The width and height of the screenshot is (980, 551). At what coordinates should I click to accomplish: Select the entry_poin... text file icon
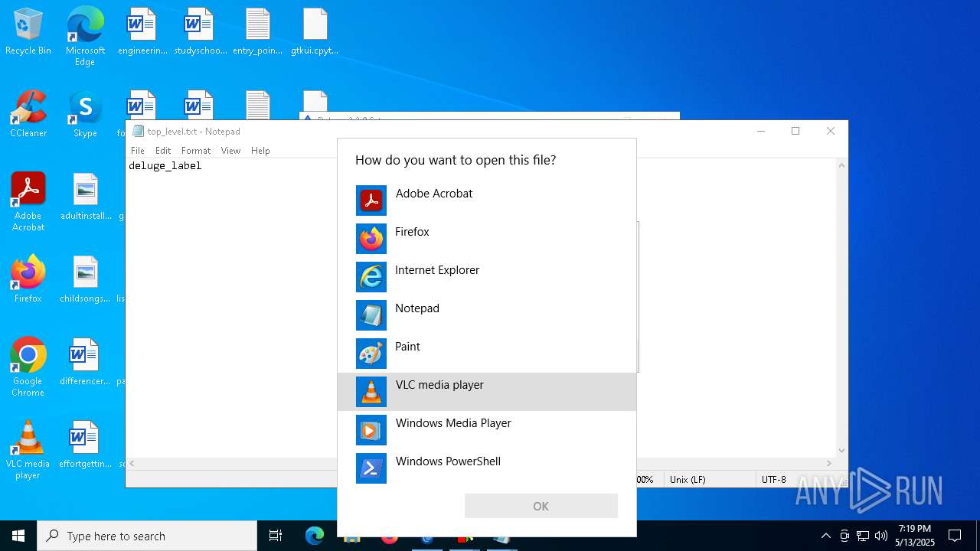(258, 32)
